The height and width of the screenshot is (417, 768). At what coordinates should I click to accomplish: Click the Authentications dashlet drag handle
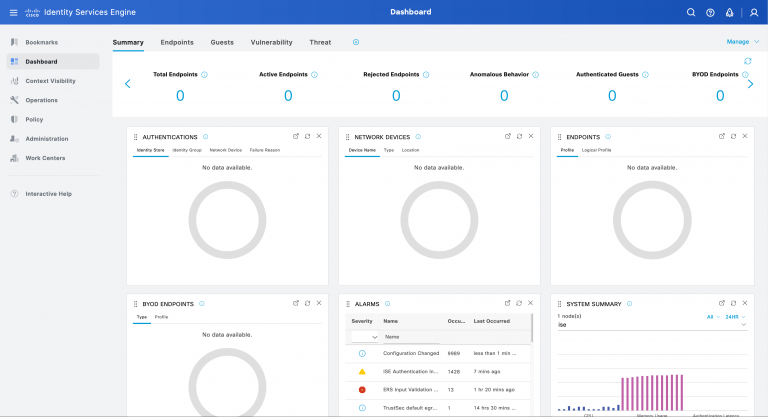tap(136, 137)
